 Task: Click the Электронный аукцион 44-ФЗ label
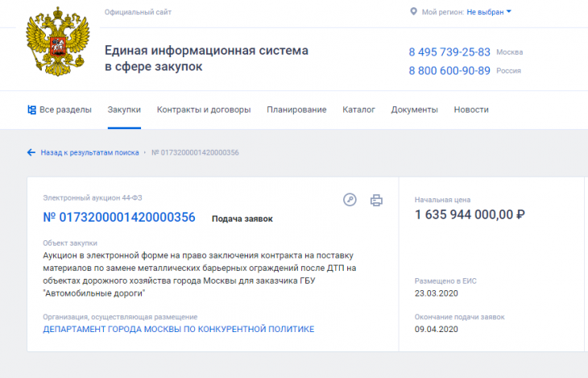coord(93,197)
